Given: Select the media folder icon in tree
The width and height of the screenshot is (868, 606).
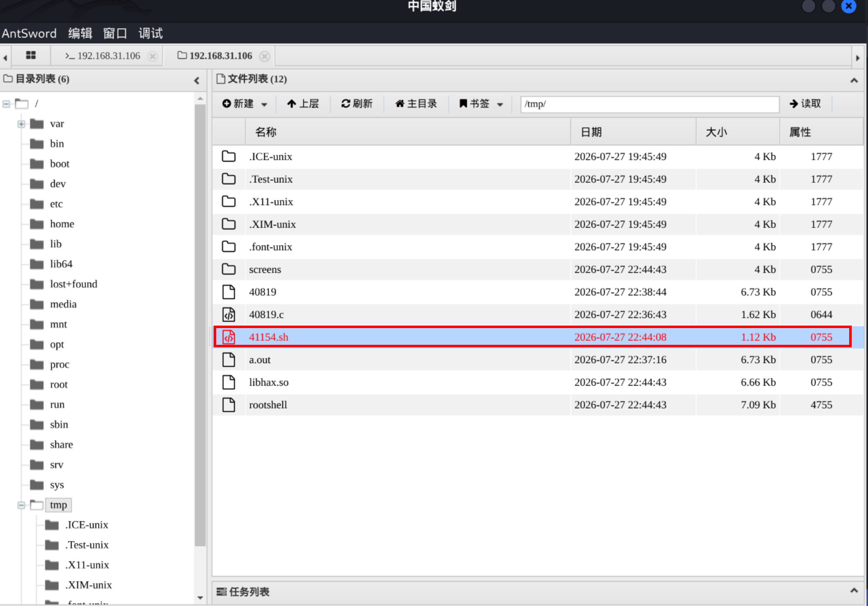Looking at the screenshot, I should 37,304.
